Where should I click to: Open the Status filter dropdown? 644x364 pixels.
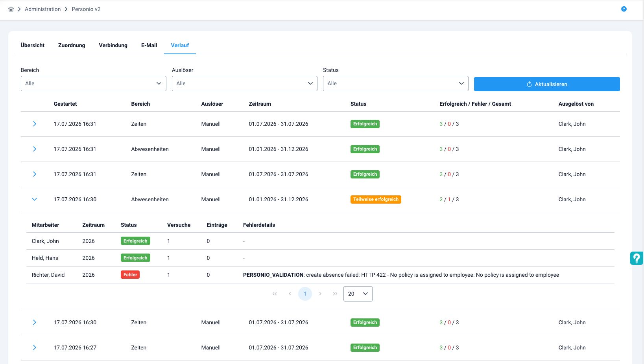(x=396, y=83)
